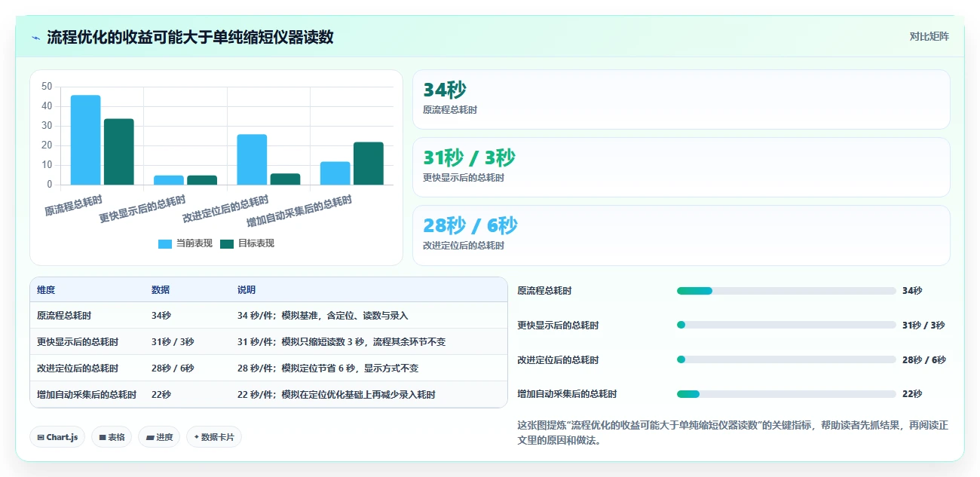The width and height of the screenshot is (980, 477).
Task: Click the 对比矩阵 label in header
Action: pos(929,36)
